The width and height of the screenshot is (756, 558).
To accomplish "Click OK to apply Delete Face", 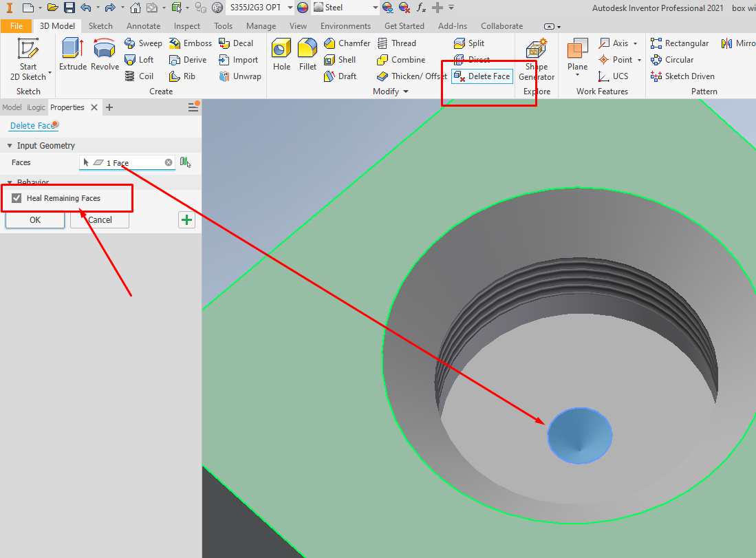I will [34, 220].
